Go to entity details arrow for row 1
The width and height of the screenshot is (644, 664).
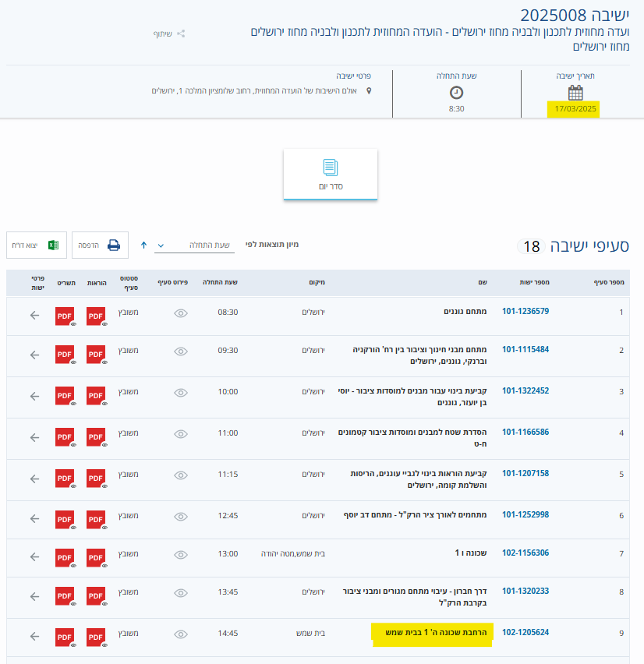[35, 315]
